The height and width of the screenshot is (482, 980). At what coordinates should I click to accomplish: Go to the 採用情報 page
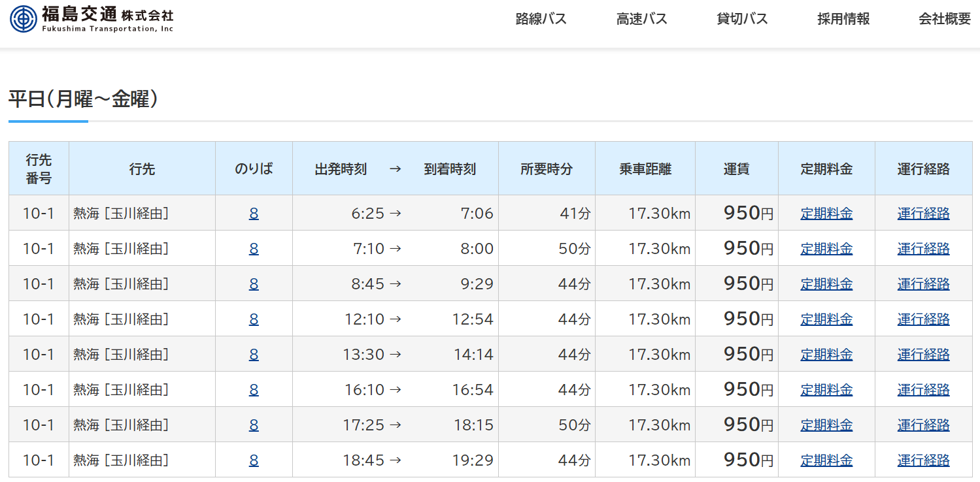click(843, 19)
